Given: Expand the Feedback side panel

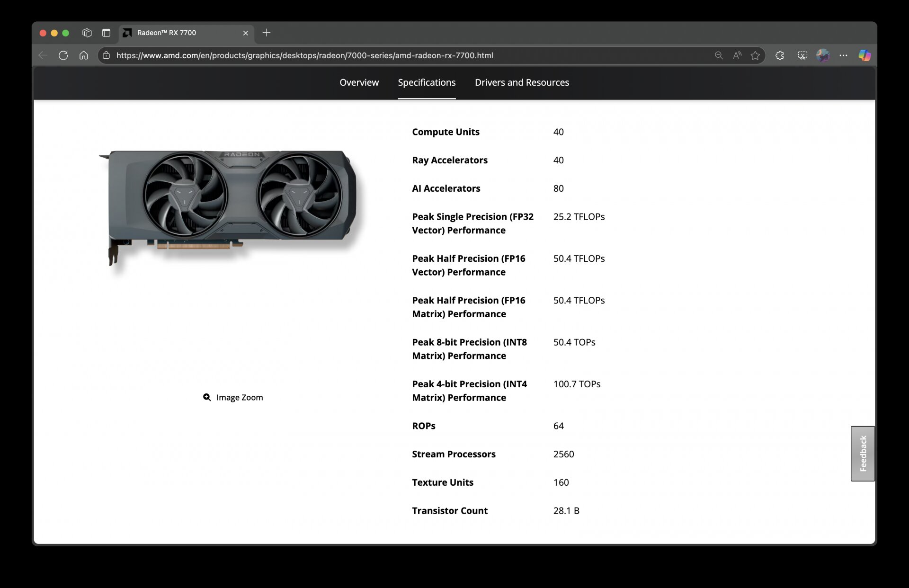Looking at the screenshot, I should pos(863,453).
